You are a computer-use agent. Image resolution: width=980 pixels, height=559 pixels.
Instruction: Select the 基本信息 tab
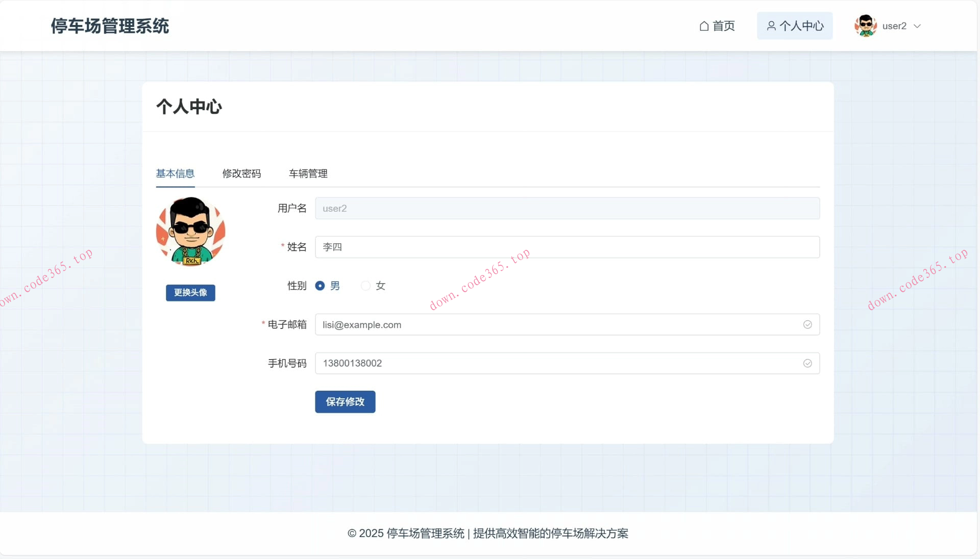(175, 173)
